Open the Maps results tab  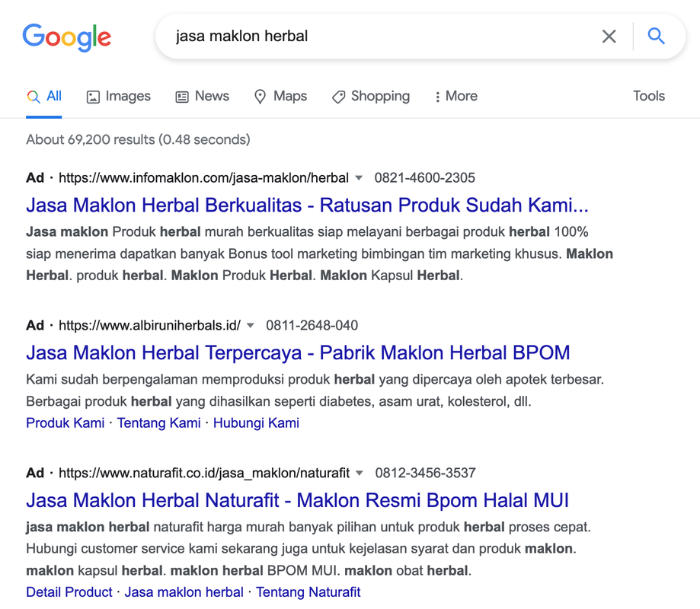[280, 96]
